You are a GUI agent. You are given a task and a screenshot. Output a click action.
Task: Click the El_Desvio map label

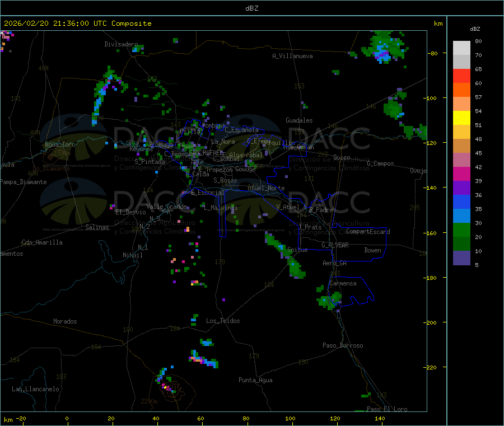130,212
